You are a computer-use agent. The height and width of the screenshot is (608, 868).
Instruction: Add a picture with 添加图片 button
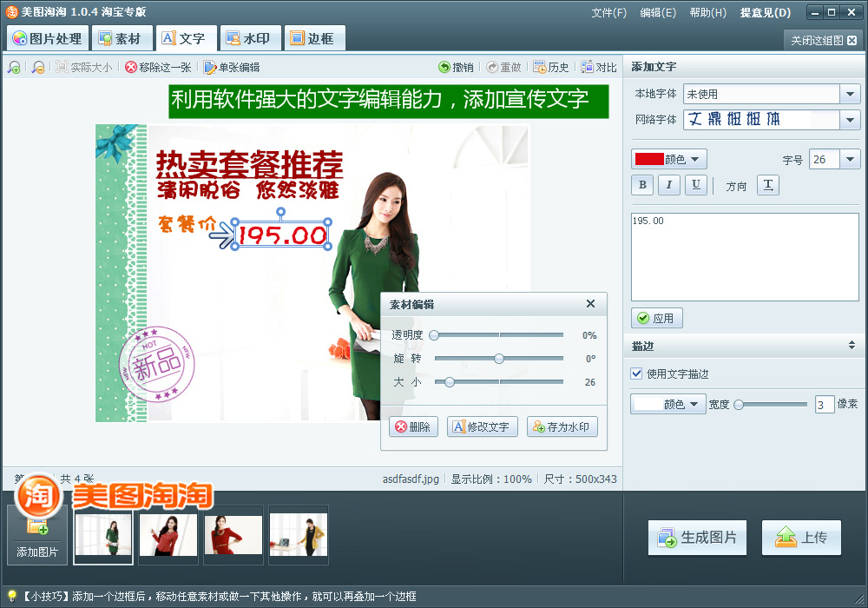point(37,535)
